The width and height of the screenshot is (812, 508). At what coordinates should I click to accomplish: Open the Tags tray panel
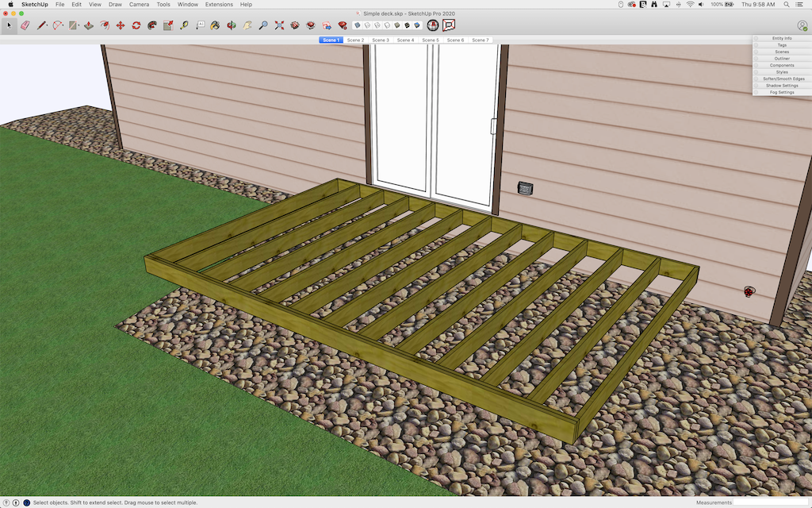coord(782,45)
